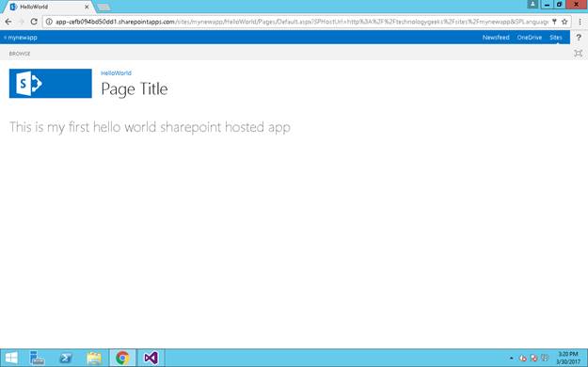The height and width of the screenshot is (367, 588).
Task: Click the taskbar clock showing 3:20 PM
Action: click(x=567, y=358)
